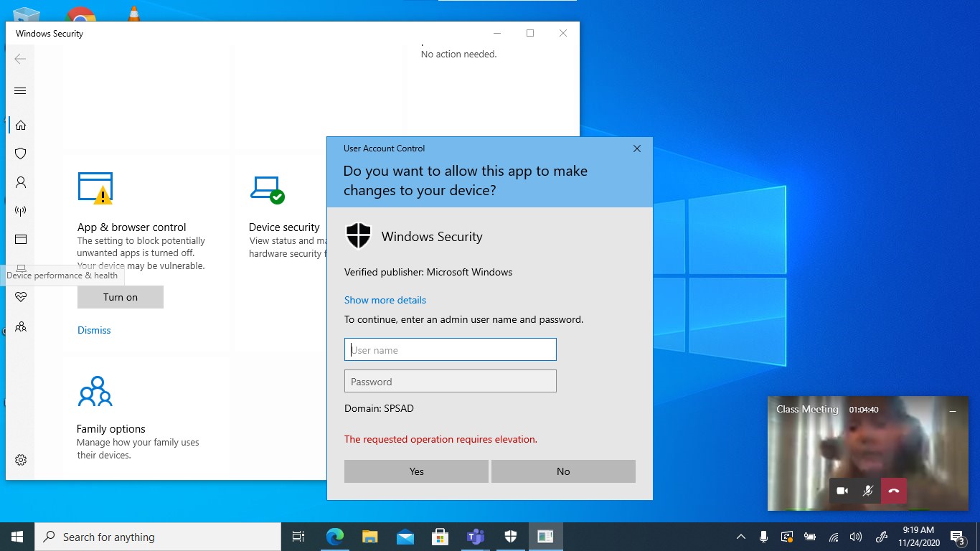
Task: Go to Home in Windows Security sidebar
Action: point(21,125)
